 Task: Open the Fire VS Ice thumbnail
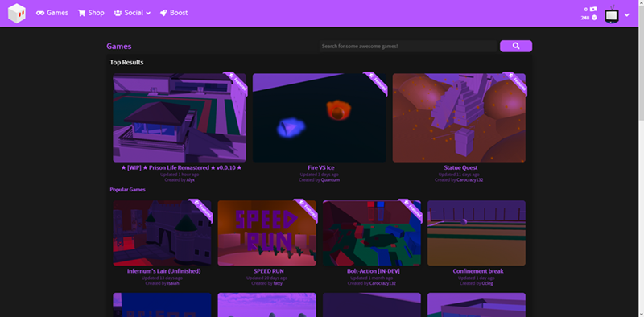[319, 117]
